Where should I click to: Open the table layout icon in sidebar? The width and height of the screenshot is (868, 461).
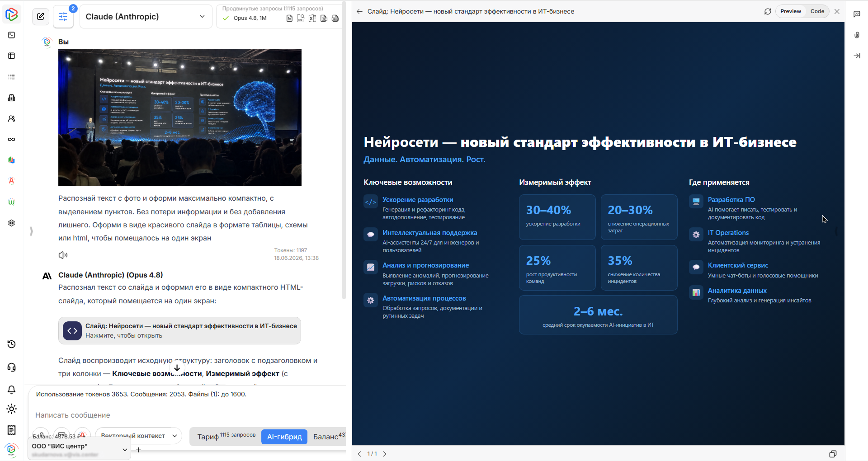coord(12,56)
